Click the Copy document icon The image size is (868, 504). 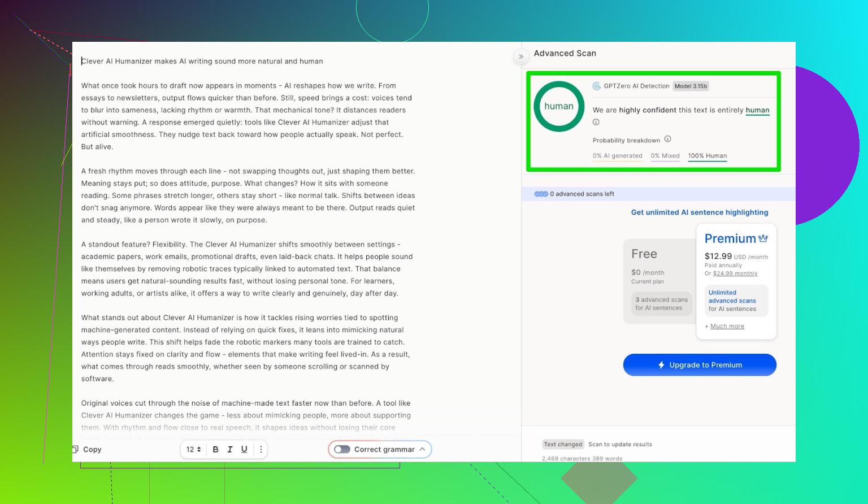(x=76, y=449)
